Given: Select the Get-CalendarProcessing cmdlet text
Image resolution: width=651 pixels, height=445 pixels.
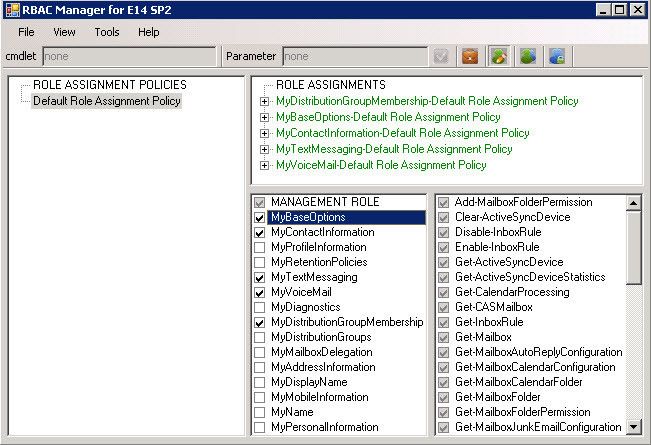Looking at the screenshot, I should pyautogui.click(x=512, y=292).
